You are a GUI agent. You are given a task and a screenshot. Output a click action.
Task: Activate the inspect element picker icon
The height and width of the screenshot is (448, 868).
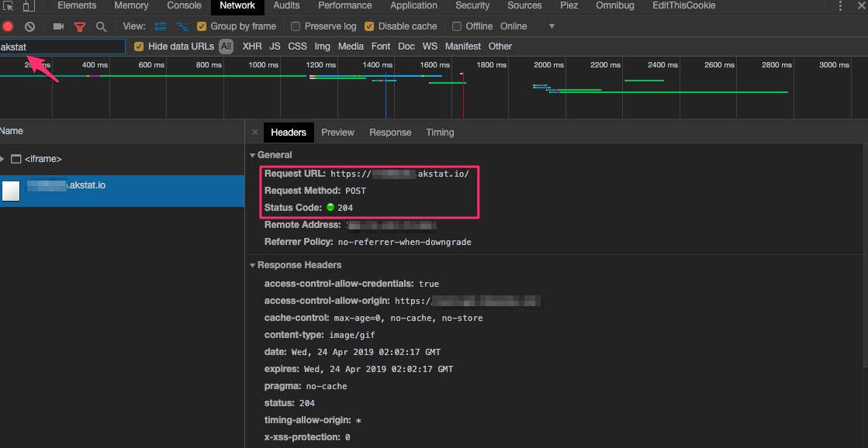click(x=8, y=6)
